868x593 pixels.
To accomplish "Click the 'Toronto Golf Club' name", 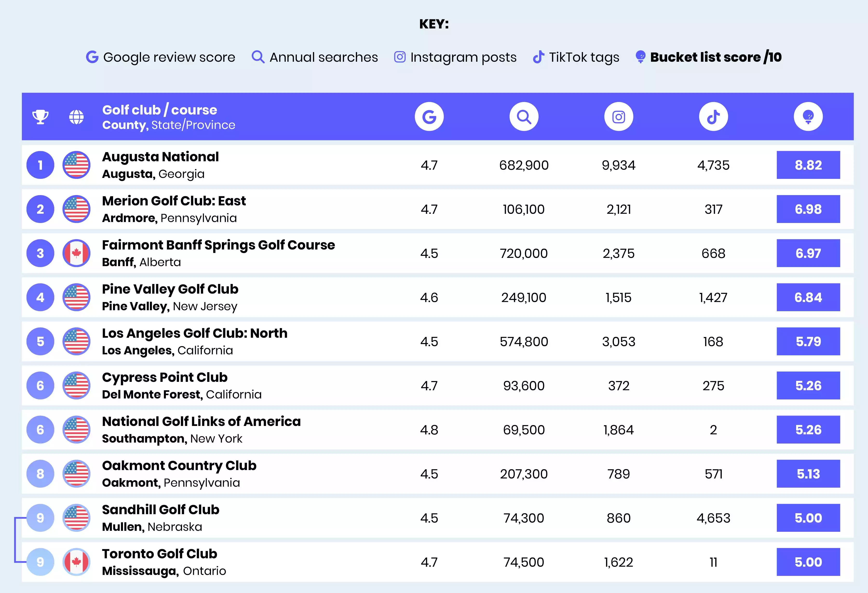I will [159, 554].
